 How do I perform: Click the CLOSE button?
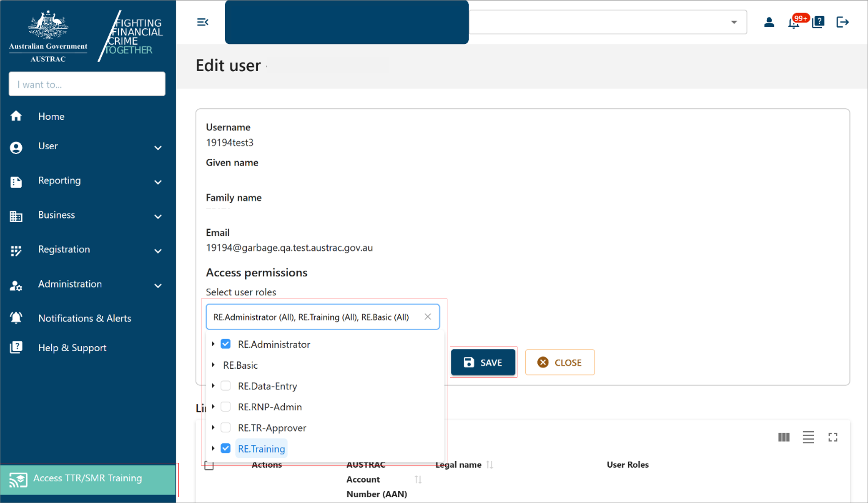point(560,362)
